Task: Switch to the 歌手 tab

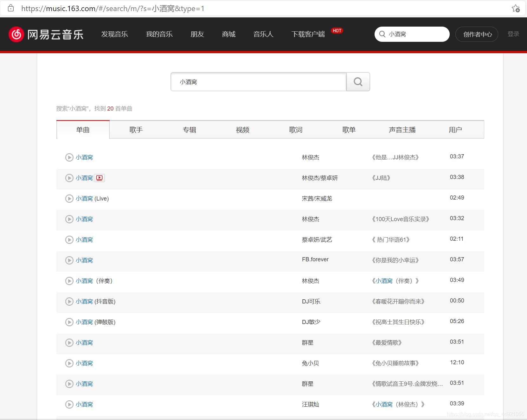Action: tap(136, 130)
